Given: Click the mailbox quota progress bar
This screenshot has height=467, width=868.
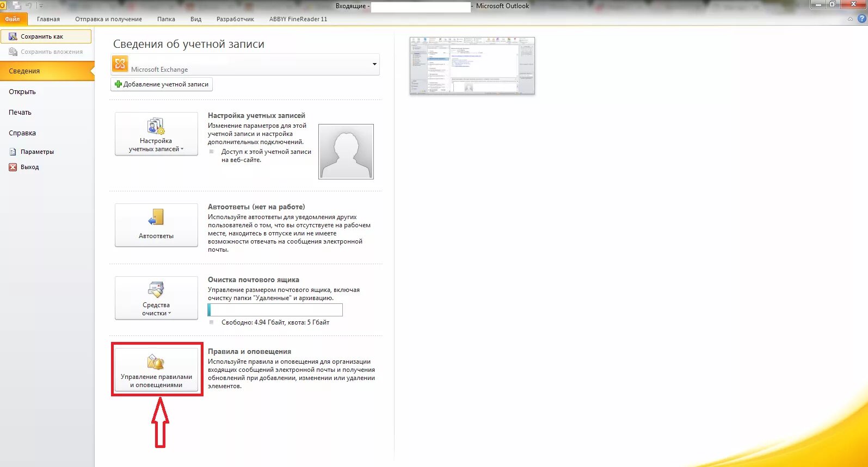Looking at the screenshot, I should 275,310.
